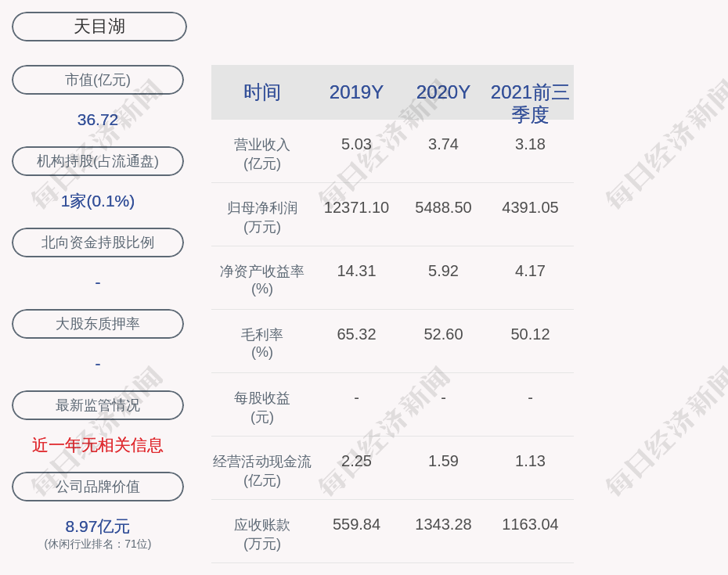Select the 应收账款 value 1163.04
Screen dimensions: 728x575
pyautogui.click(x=530, y=524)
